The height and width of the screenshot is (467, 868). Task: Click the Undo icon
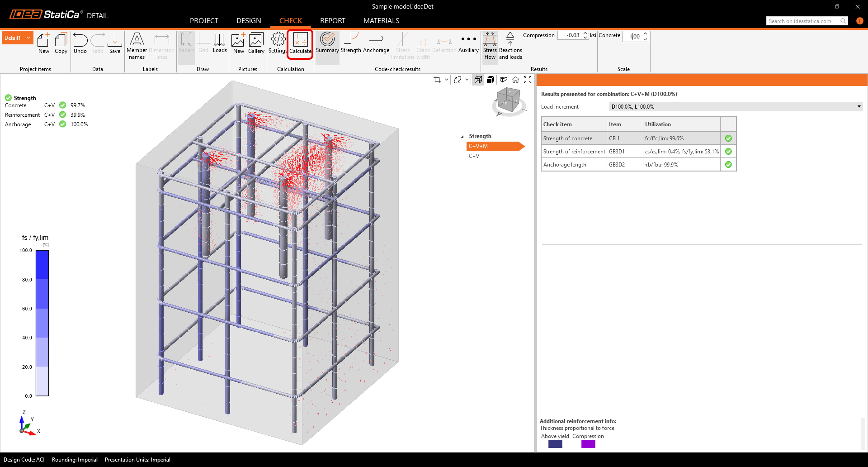coord(80,44)
